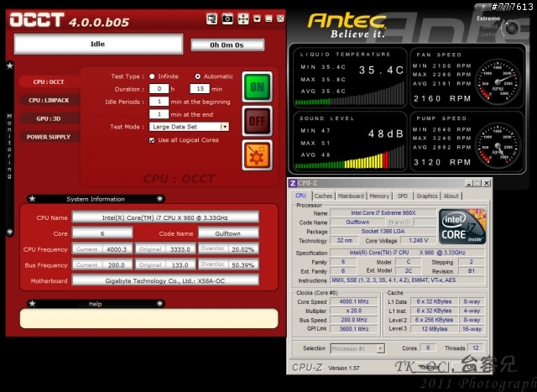Open the About tab in CPU-Z
This screenshot has width=537, height=392.
pyautogui.click(x=451, y=196)
